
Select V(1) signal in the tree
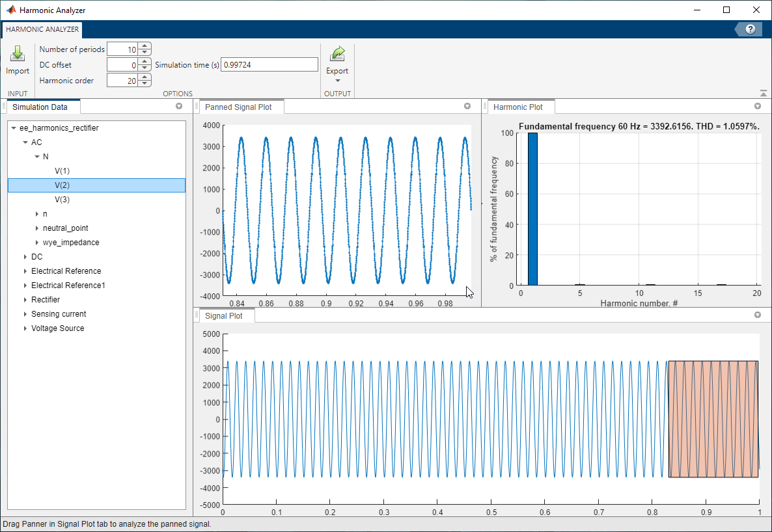point(62,170)
